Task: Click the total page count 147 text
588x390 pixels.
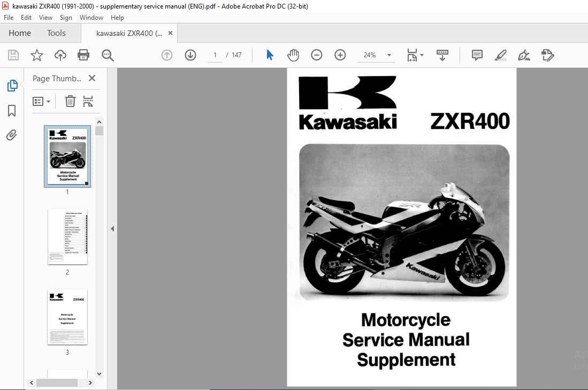Action: (236, 55)
